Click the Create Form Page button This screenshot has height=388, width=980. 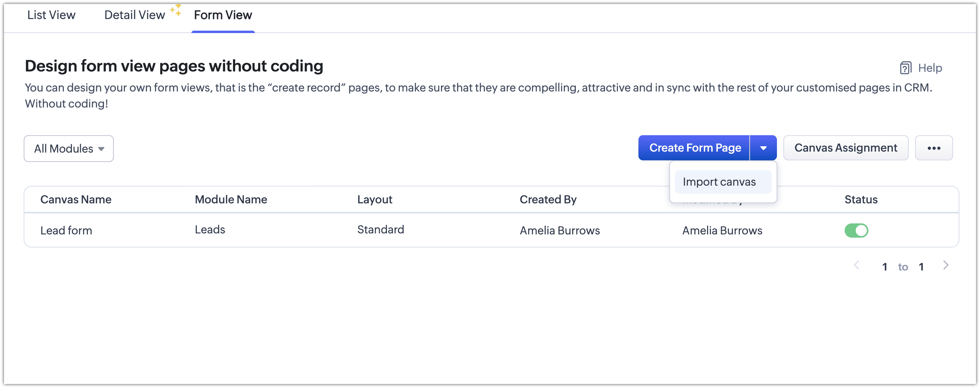click(695, 148)
